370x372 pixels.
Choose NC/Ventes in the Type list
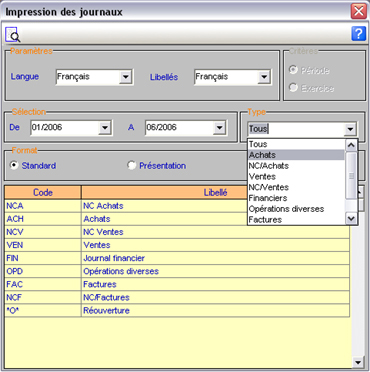[296, 187]
